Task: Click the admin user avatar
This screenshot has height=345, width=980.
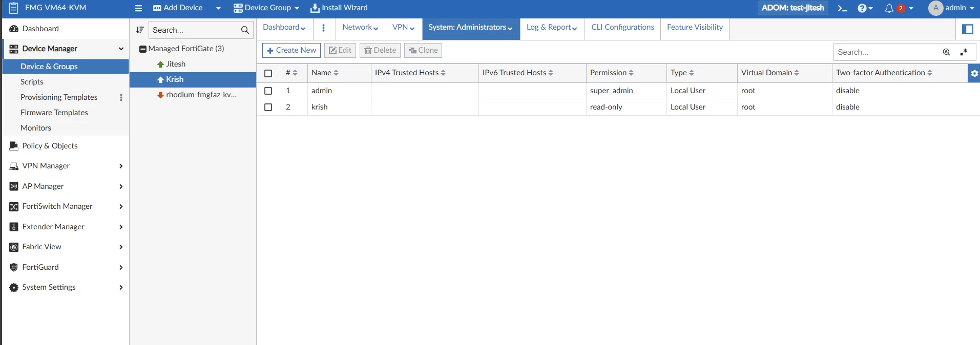Action: coord(935,8)
